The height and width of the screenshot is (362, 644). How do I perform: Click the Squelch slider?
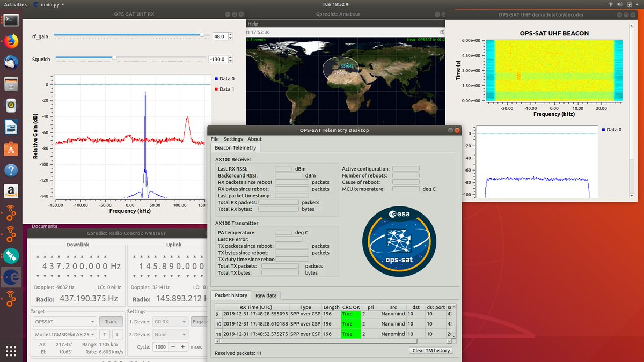[x=131, y=57]
